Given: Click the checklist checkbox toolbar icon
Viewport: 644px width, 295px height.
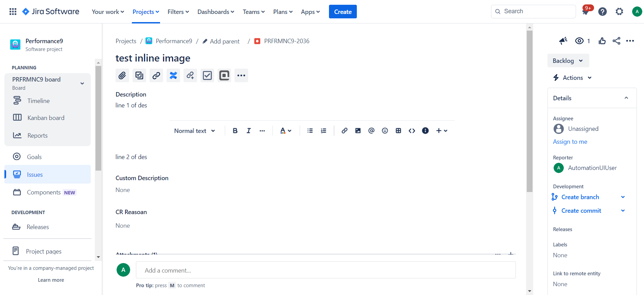Looking at the screenshot, I should coord(207,75).
